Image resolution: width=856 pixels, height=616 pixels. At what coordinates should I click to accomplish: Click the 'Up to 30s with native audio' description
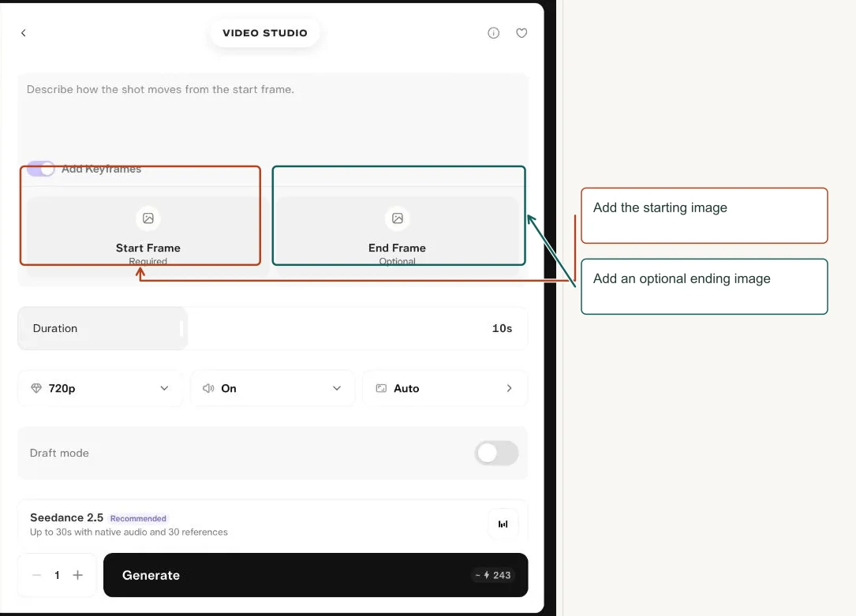[x=129, y=532]
